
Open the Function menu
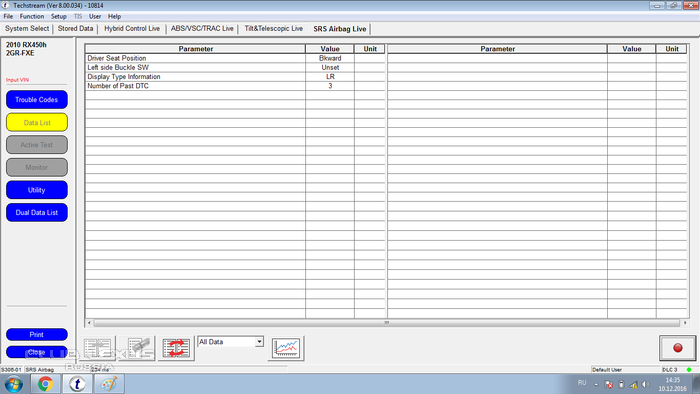click(x=32, y=17)
